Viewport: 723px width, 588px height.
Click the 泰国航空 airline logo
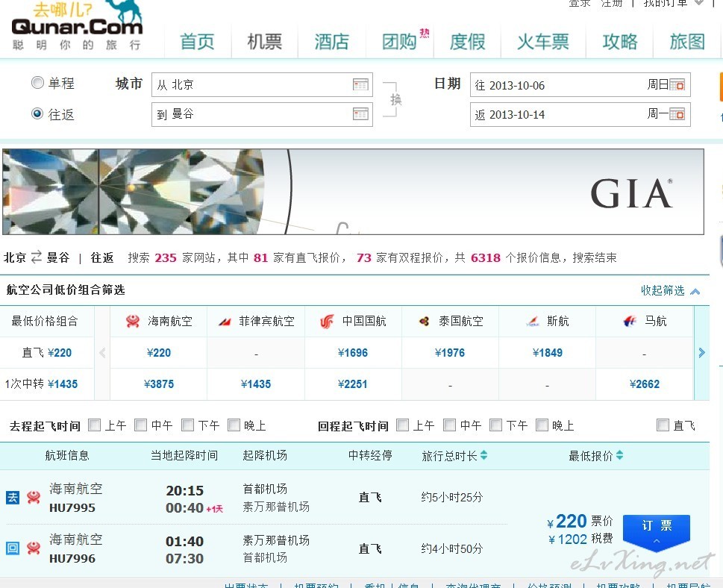pyautogui.click(x=424, y=321)
